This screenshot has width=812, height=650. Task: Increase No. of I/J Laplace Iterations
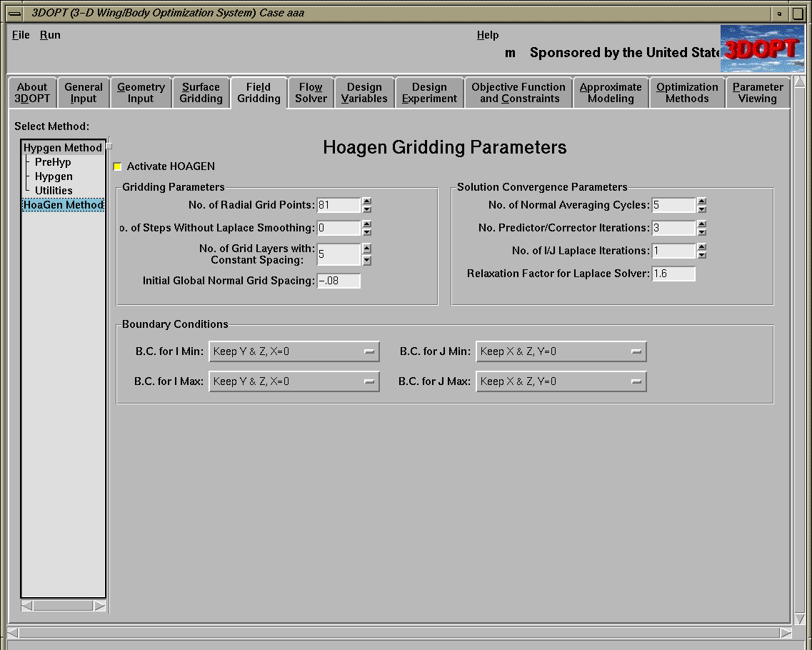click(x=702, y=247)
